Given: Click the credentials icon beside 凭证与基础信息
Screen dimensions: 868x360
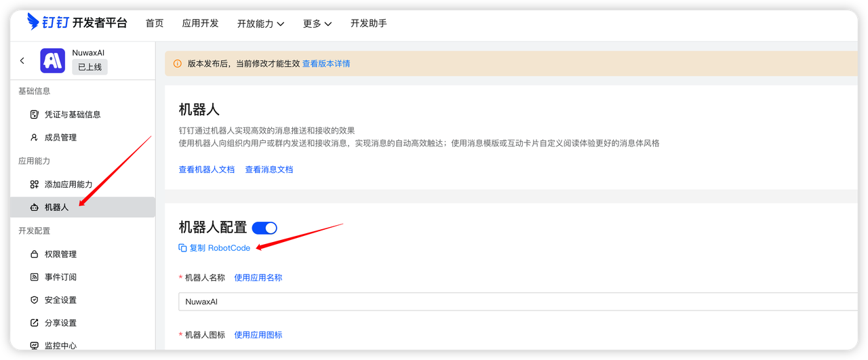Looking at the screenshot, I should pos(35,115).
